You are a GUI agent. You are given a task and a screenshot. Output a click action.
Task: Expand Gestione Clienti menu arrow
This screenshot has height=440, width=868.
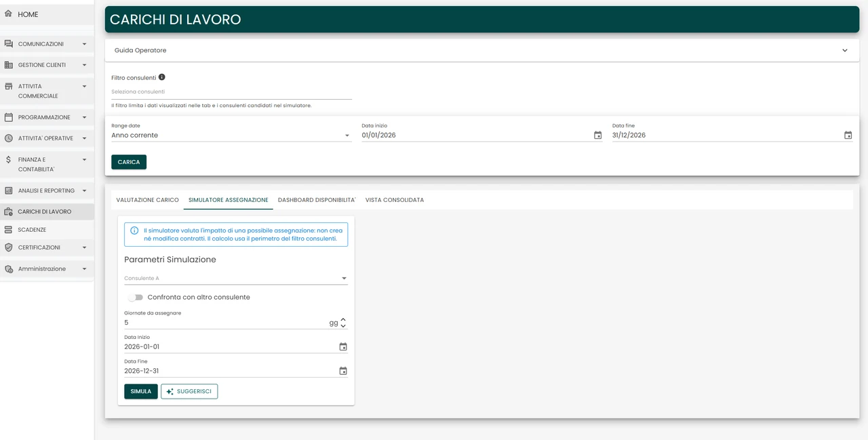coord(84,65)
